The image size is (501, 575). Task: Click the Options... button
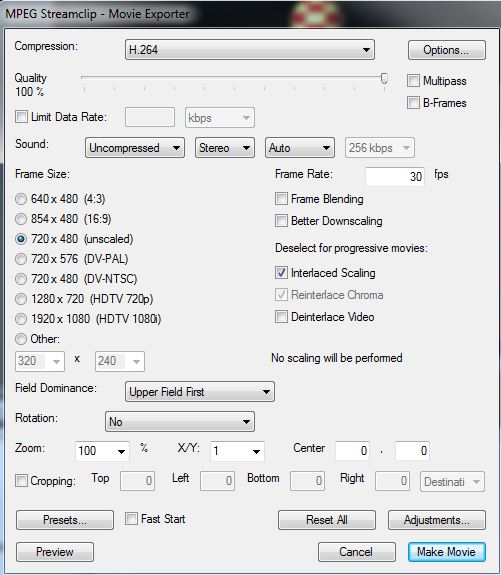447,50
